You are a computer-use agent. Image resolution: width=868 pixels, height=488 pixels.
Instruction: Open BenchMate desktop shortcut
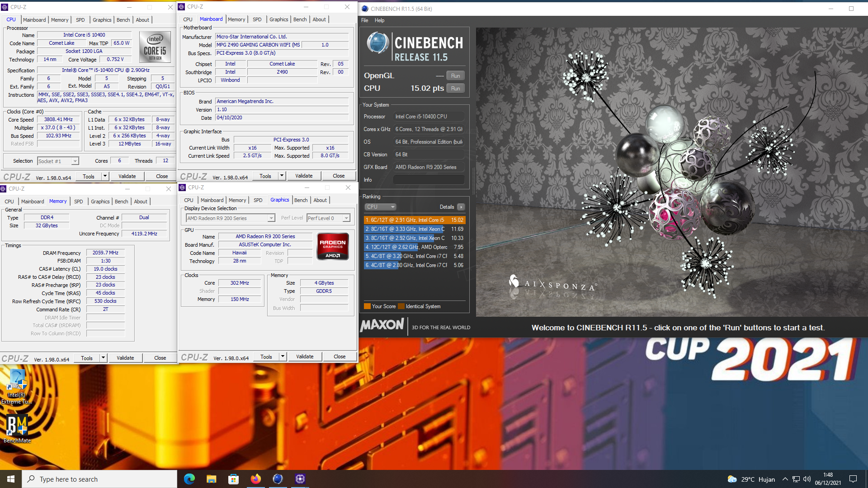17,429
